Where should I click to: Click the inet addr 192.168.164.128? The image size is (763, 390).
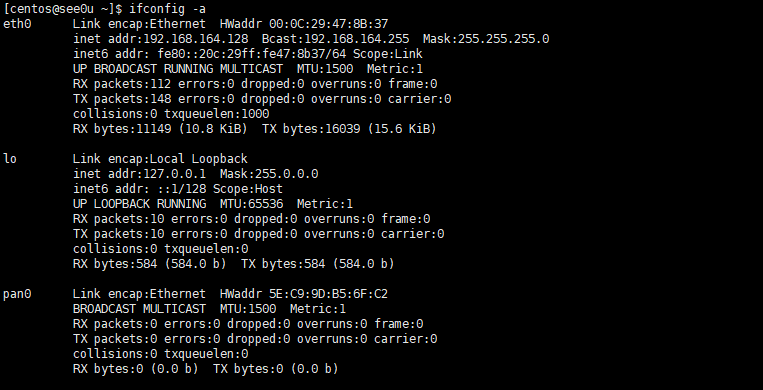pos(161,39)
